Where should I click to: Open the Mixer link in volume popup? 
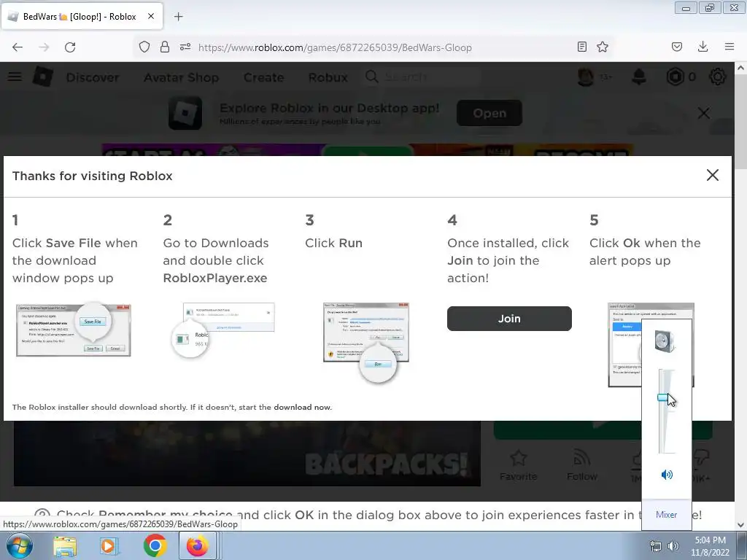point(666,515)
